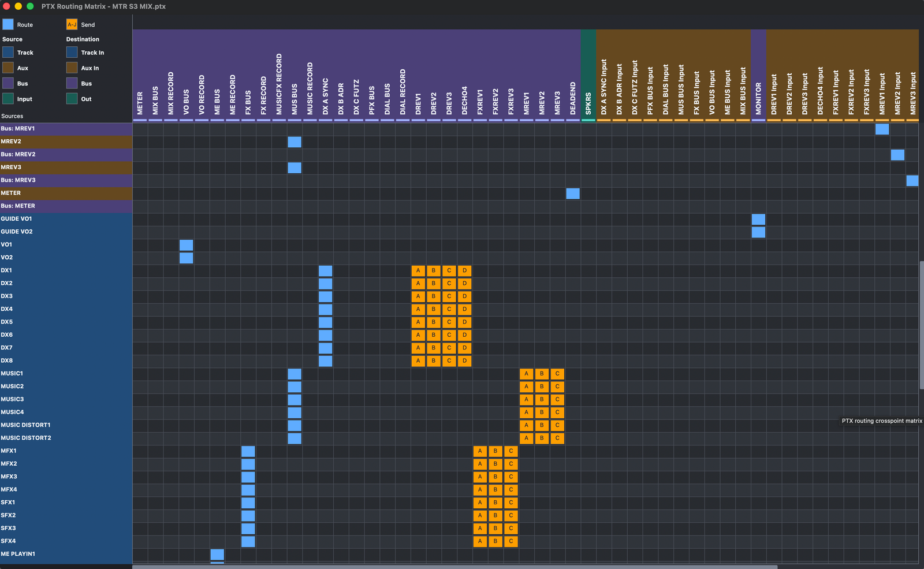The width and height of the screenshot is (924, 569).
Task: Select the MREV3 aux source row label
Action: 11,167
